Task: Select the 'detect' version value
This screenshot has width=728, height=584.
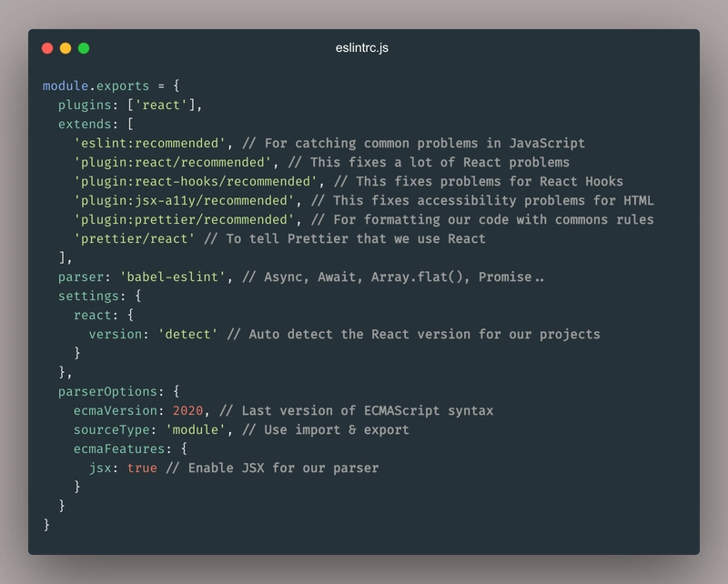Action: pyautogui.click(x=187, y=334)
